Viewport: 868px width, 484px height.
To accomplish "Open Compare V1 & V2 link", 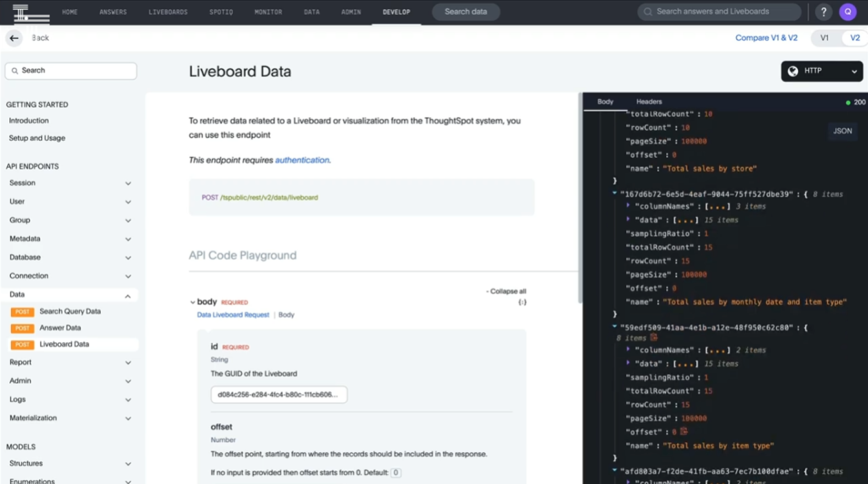I will pos(766,38).
